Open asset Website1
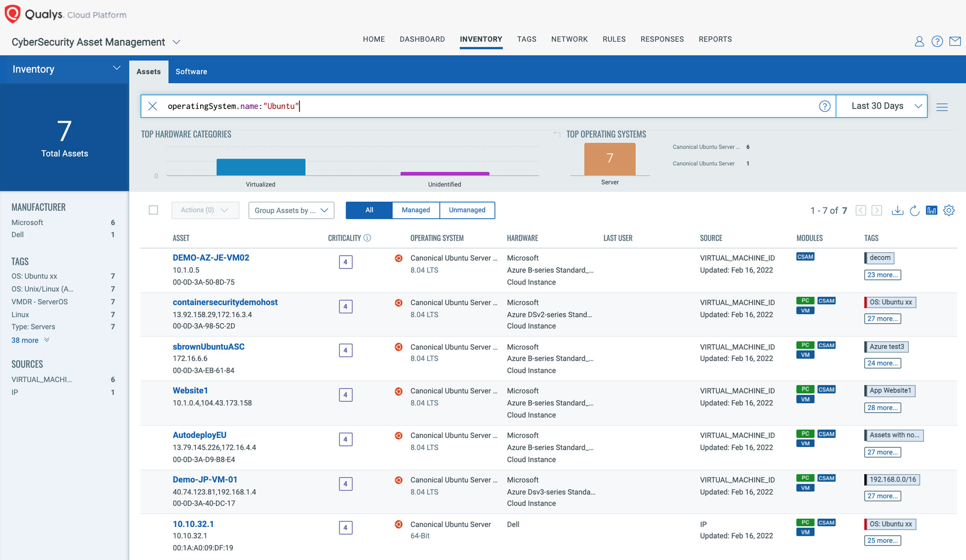 (190, 391)
